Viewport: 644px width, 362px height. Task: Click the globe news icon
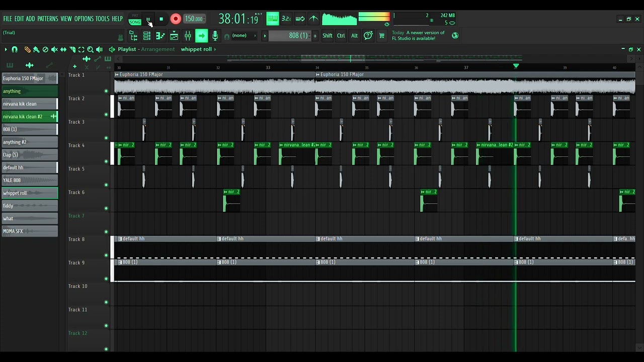(x=455, y=36)
